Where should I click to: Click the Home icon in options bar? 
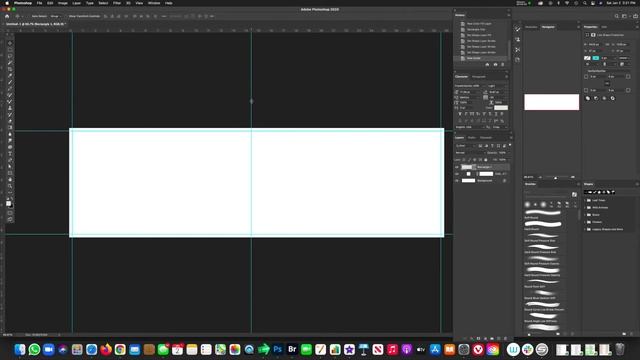click(x=7, y=16)
